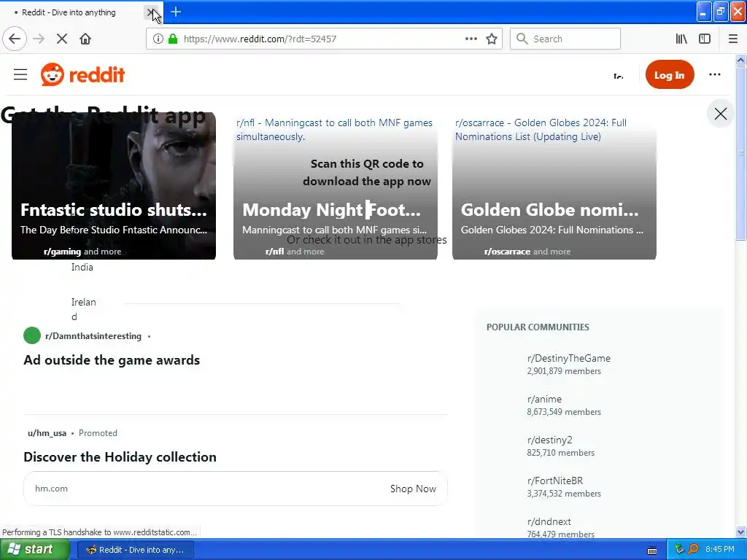Open r/anime community
The image size is (747, 560).
click(x=544, y=399)
